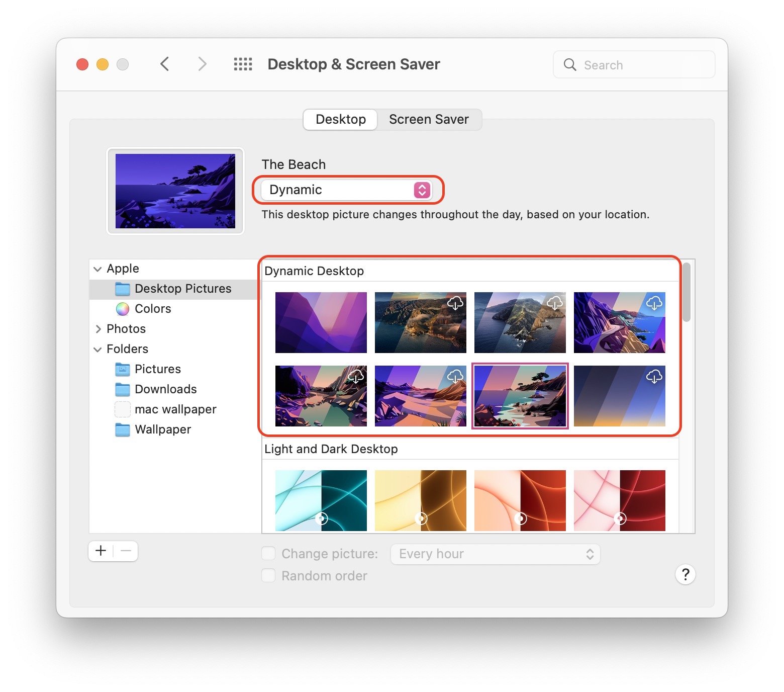Select the Colors wheel icon in sidebar

click(x=123, y=309)
